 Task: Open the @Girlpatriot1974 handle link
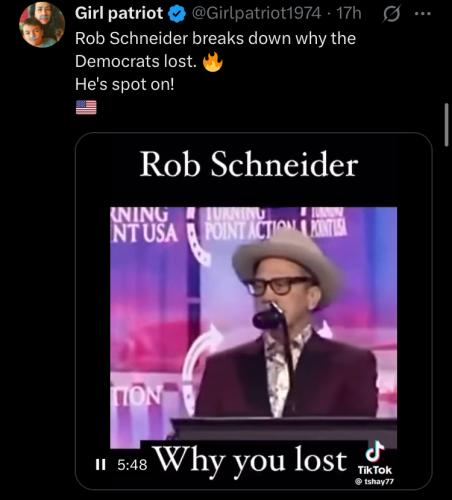[256, 13]
